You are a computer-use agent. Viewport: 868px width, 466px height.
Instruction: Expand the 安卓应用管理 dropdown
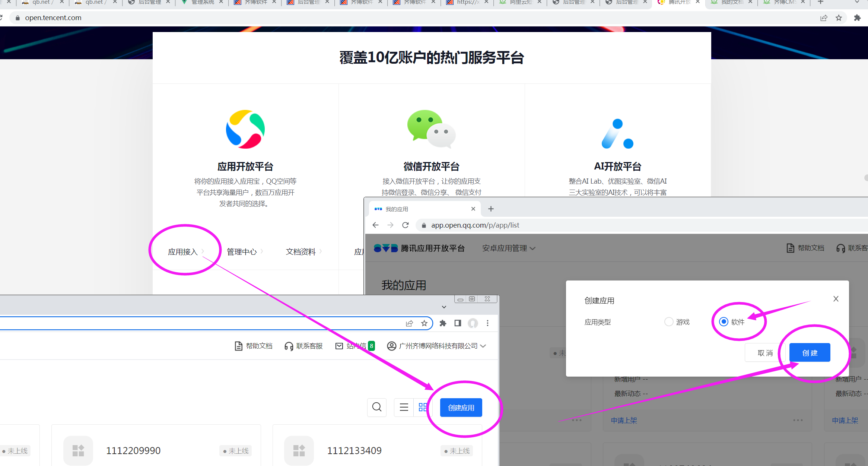509,248
